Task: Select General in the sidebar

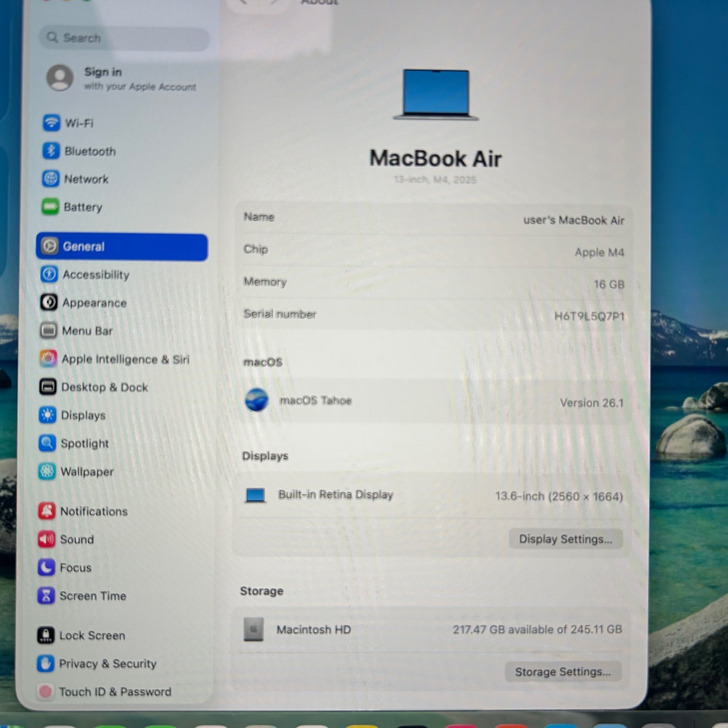Action: coord(122,247)
